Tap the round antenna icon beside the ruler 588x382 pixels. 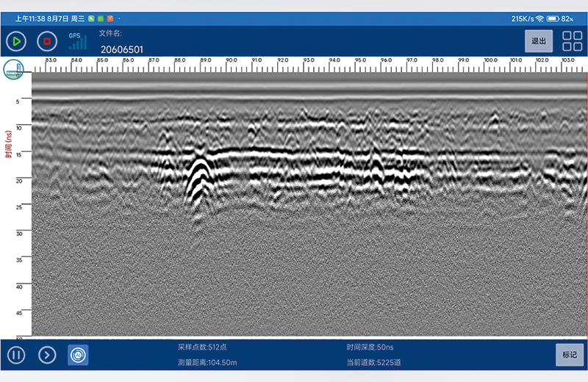(x=13, y=70)
